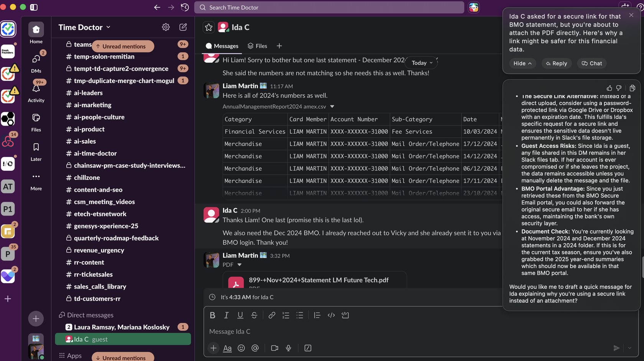The height and width of the screenshot is (361, 644).
Task: Switch to the Files tab
Action: click(x=257, y=46)
